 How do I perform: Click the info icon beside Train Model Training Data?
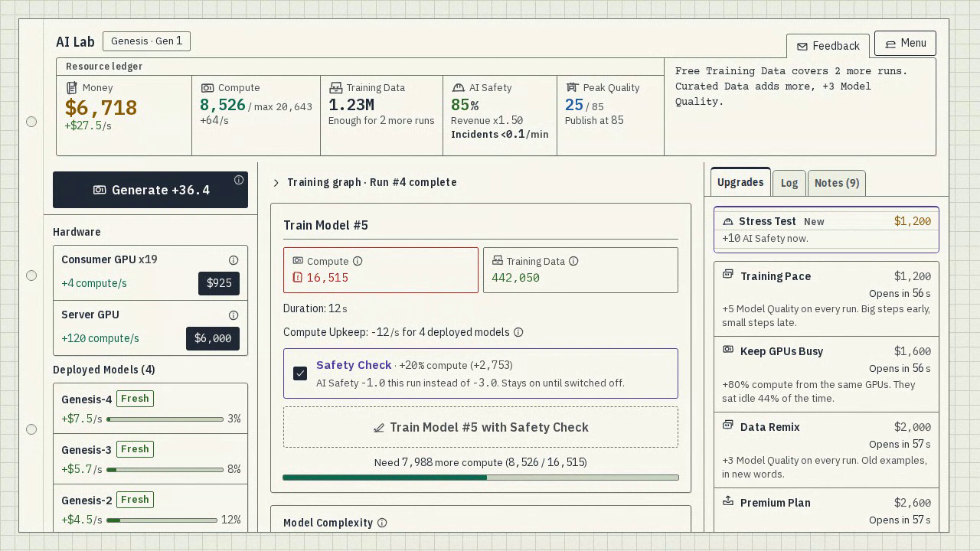pyautogui.click(x=573, y=261)
